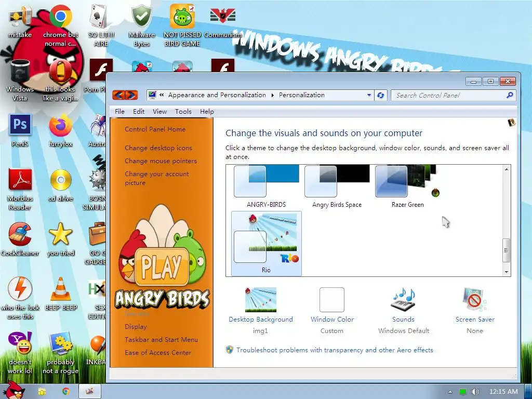Go back with the left arrow button
The height and width of the screenshot is (399, 532).
coord(118,95)
